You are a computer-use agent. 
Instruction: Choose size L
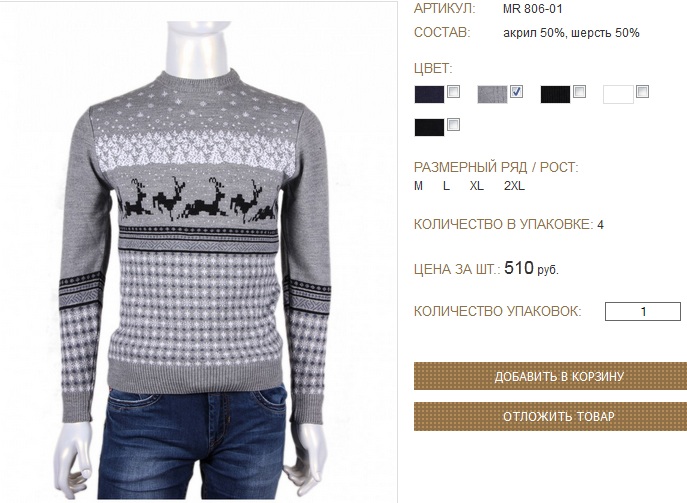(x=446, y=186)
